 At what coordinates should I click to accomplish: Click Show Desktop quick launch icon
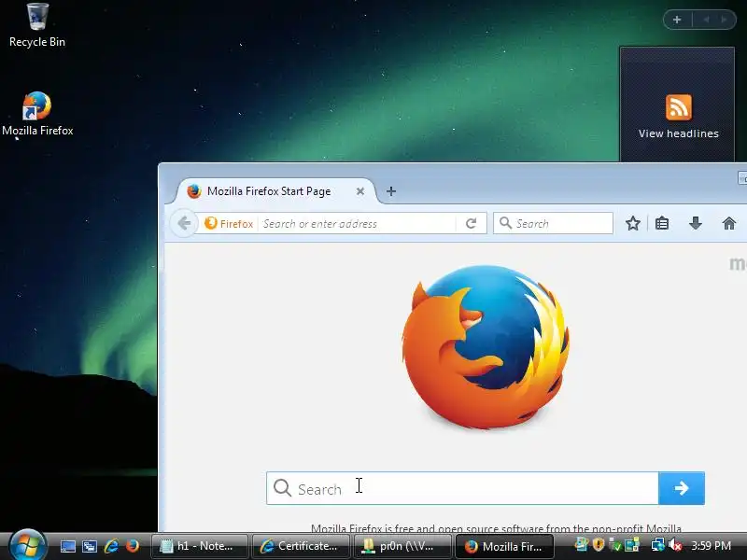(67, 546)
